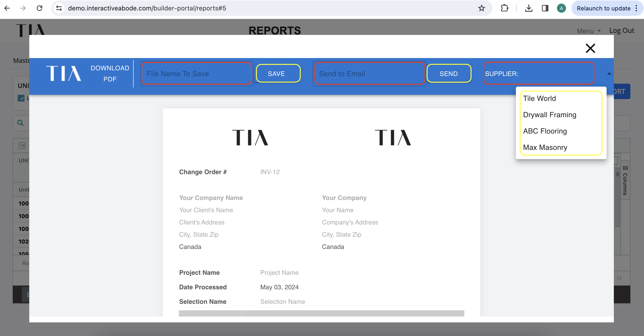This screenshot has height=336, width=644.
Task: Open site information icon in address bar
Action: [x=59, y=8]
